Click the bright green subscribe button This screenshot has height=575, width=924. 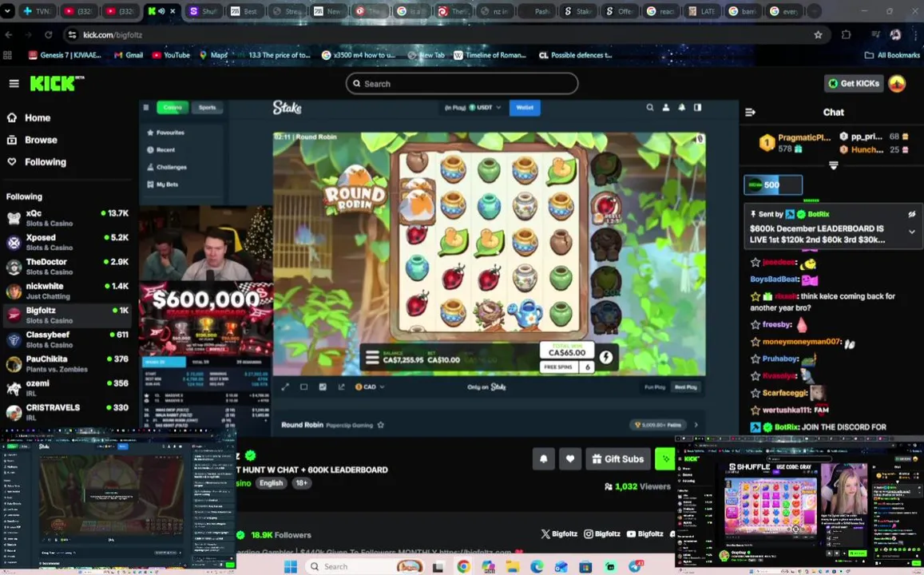click(664, 459)
